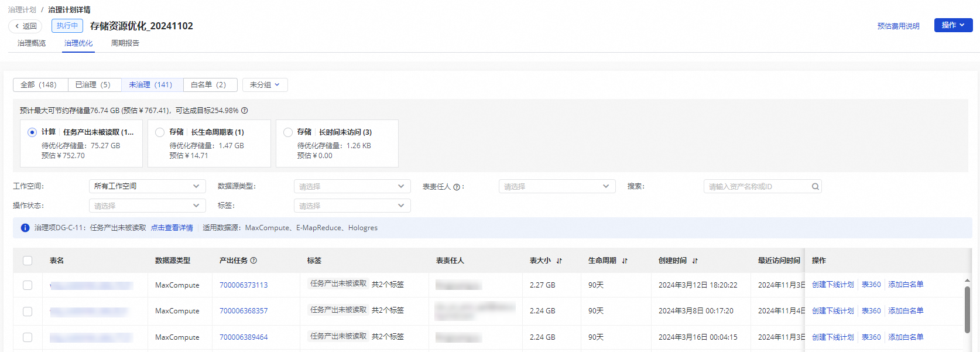This screenshot has width=980, height=352.
Task: Click the 返回 back button
Action: pos(25,26)
